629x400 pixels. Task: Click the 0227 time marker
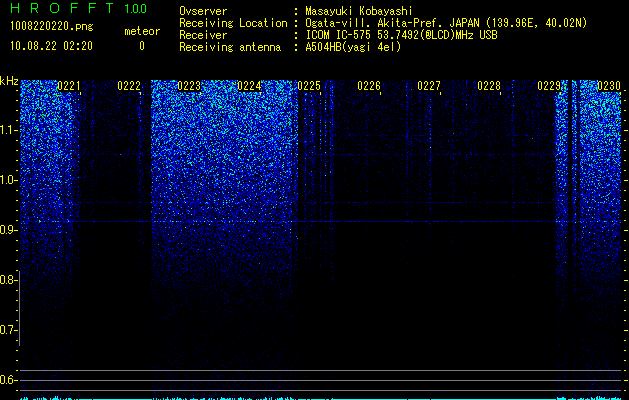click(429, 86)
